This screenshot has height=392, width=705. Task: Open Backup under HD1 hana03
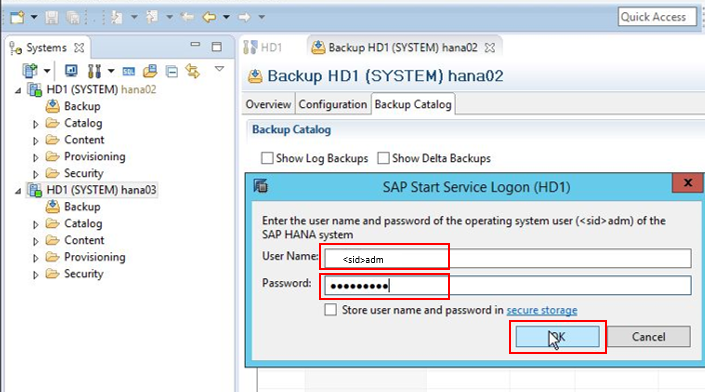[x=82, y=207]
